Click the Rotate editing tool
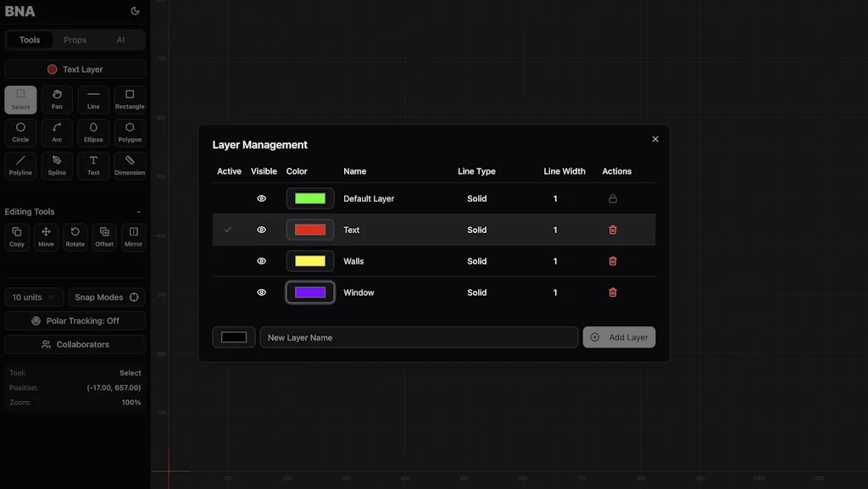Screen dimensions: 868x489 point(75,236)
